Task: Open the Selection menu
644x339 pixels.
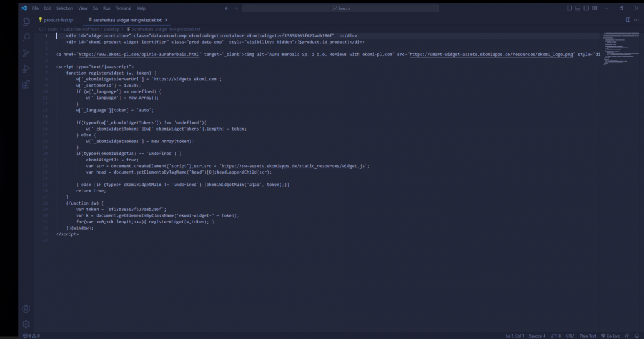Action: [x=64, y=8]
